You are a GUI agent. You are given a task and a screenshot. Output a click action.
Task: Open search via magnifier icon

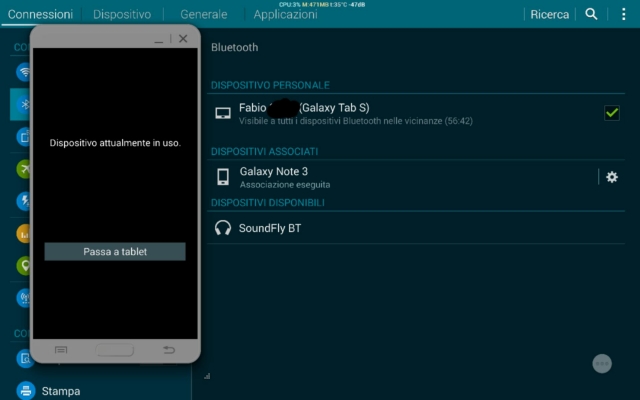[x=591, y=14]
